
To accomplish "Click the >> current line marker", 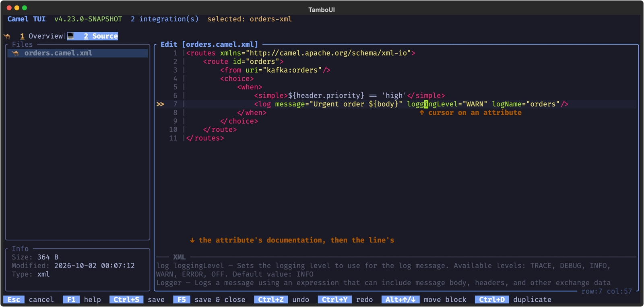I will click(160, 104).
